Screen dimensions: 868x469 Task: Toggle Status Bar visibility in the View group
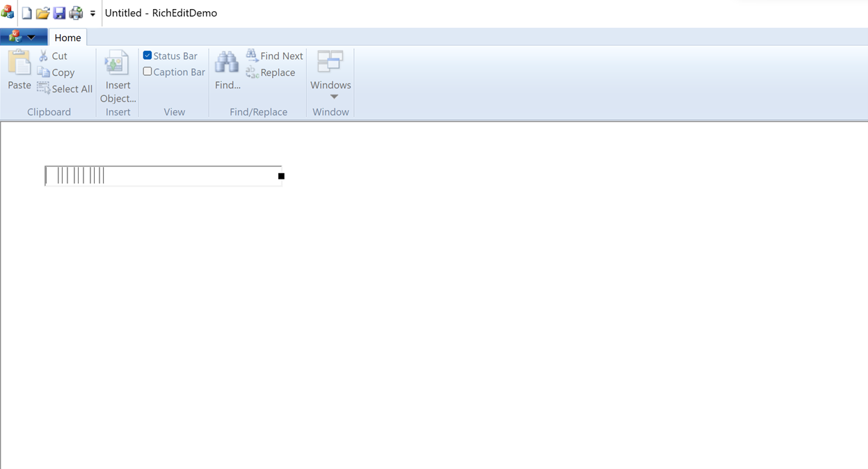pyautogui.click(x=147, y=55)
